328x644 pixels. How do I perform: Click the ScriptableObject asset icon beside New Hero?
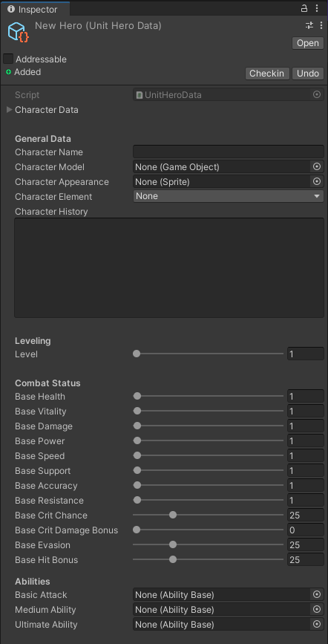click(x=18, y=32)
